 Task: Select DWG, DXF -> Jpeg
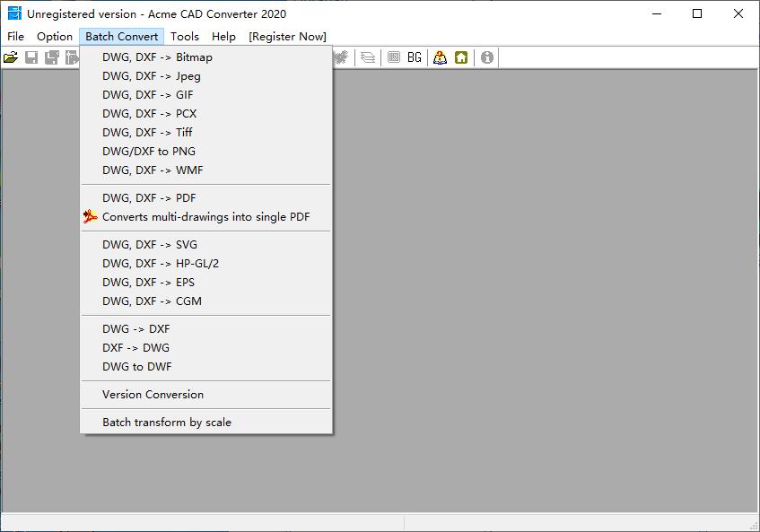click(x=206, y=76)
